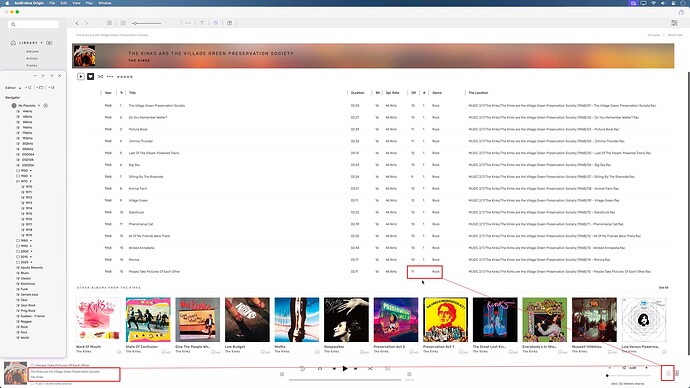Open the filter funnel in toolbar
This screenshot has height=388, width=690.
pyautogui.click(x=202, y=23)
